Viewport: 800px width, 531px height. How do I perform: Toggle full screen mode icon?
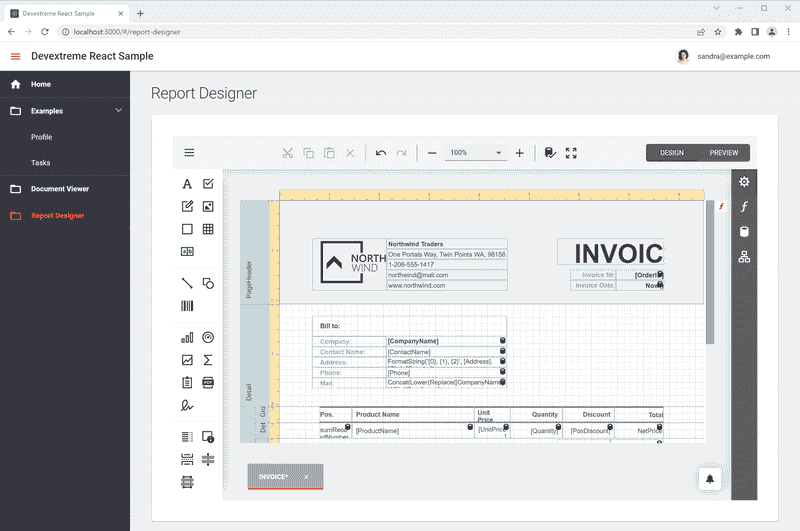tap(571, 153)
